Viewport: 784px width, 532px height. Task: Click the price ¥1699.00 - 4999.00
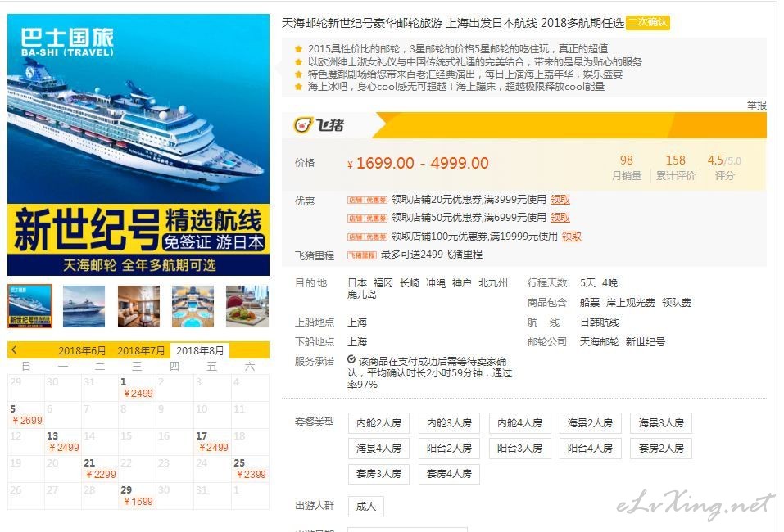(418, 164)
